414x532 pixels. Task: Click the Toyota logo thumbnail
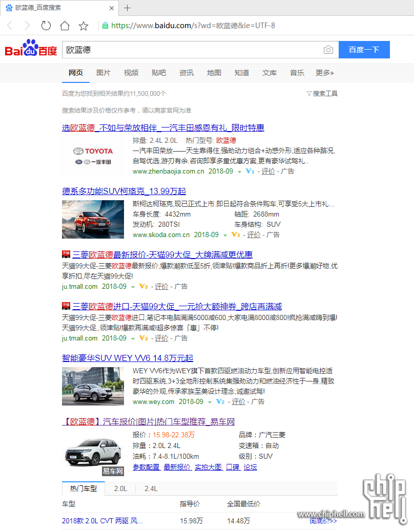[x=93, y=156]
